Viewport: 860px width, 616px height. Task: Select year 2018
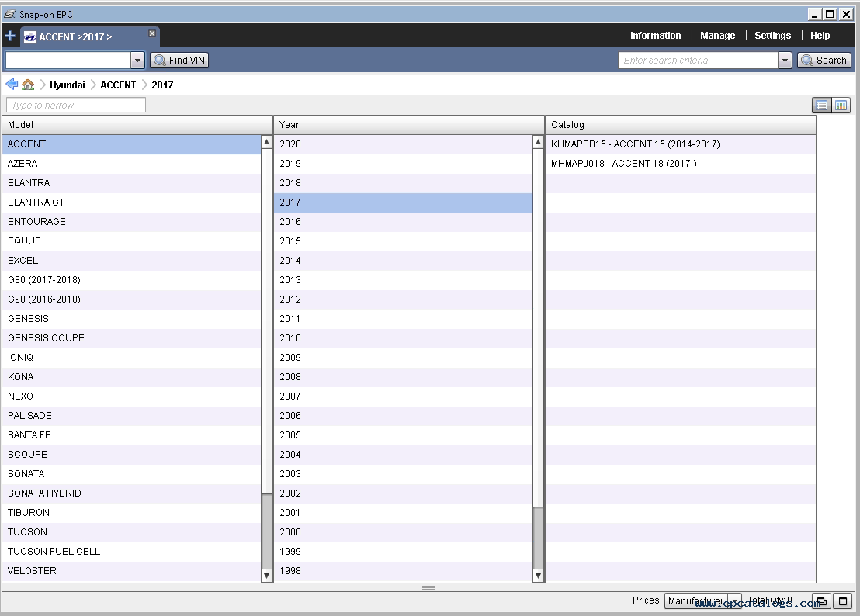403,183
